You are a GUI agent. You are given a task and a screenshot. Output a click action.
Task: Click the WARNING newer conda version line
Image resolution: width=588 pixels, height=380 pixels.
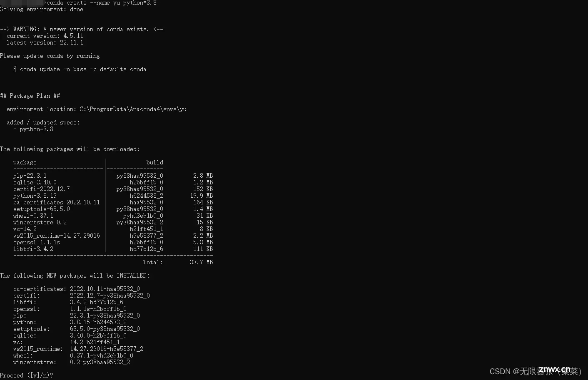coord(82,29)
